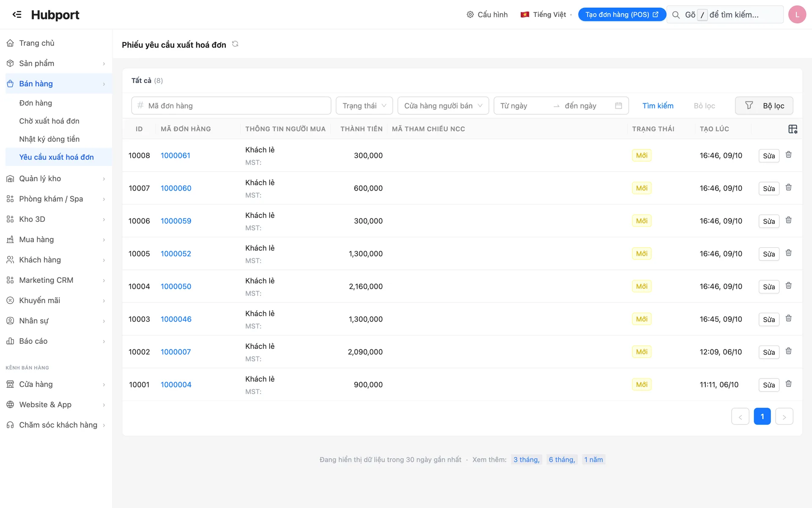
Task: Delete the row for order 1000061
Action: coord(789,155)
